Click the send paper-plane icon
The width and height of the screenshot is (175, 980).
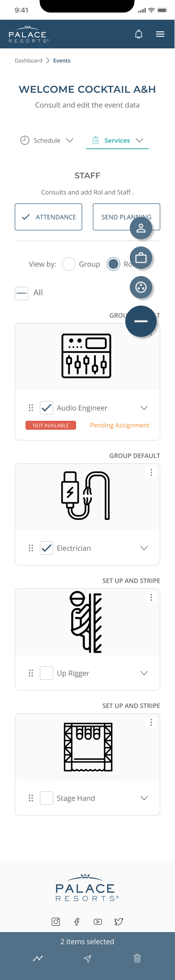[88, 958]
